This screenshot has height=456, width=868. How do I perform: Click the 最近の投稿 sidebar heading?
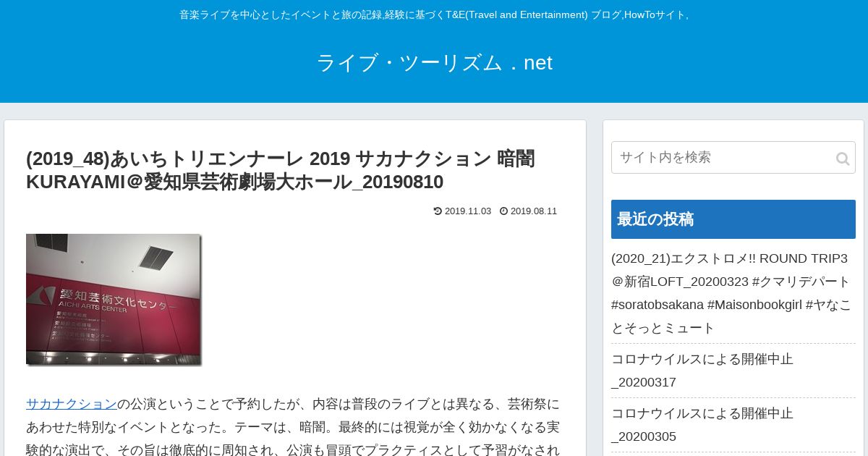tap(733, 219)
